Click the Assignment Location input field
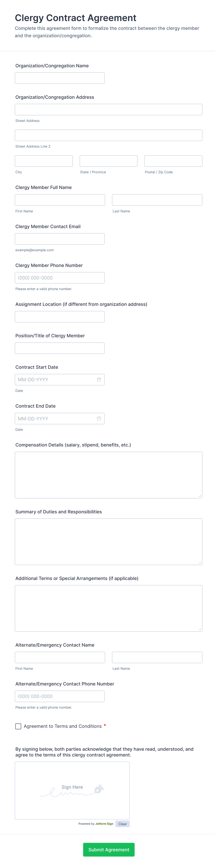The height and width of the screenshot is (868, 215). pyautogui.click(x=60, y=317)
